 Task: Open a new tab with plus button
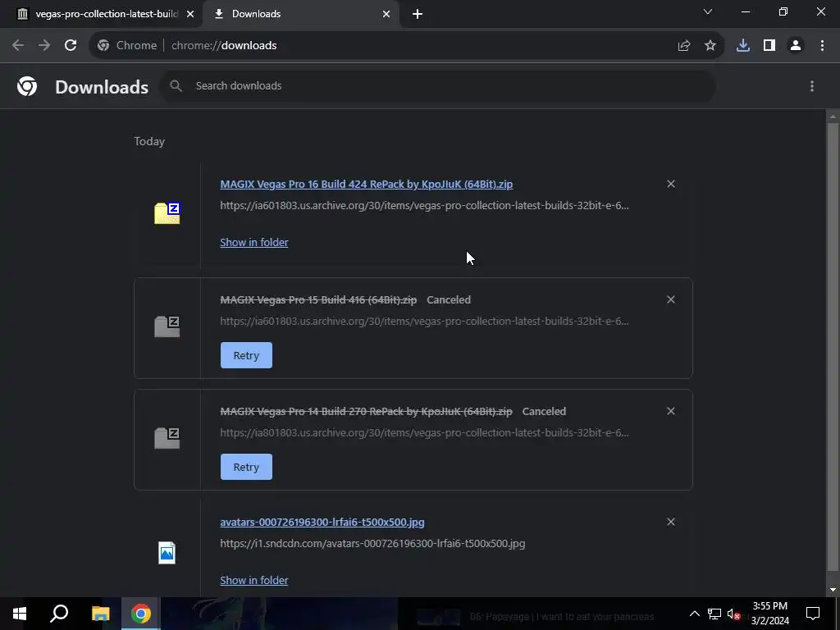click(418, 14)
